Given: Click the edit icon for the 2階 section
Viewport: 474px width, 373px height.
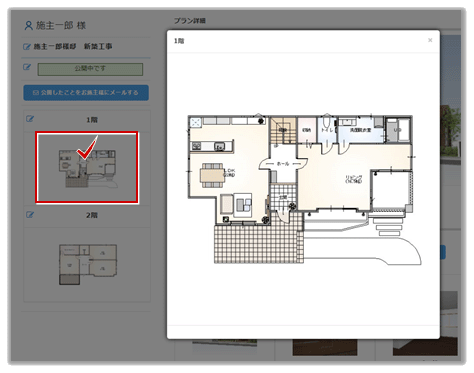Looking at the screenshot, I should (30, 215).
